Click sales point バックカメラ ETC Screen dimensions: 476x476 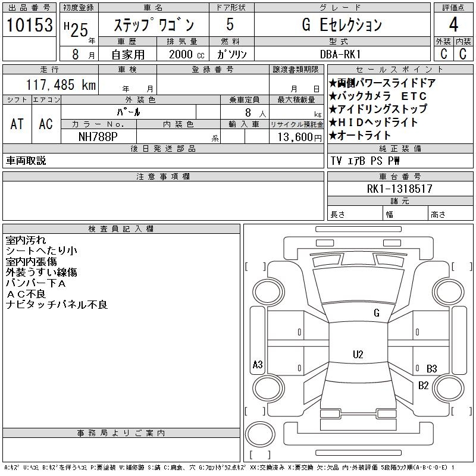click(378, 96)
